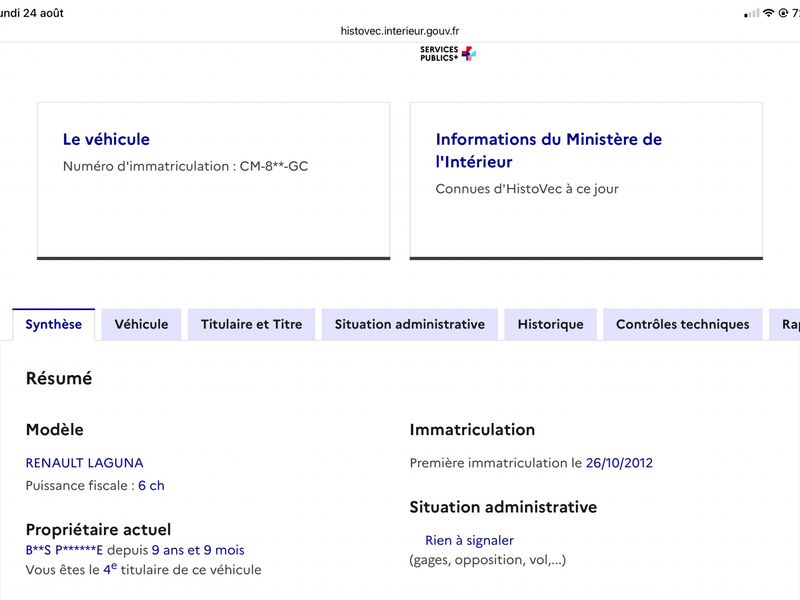Click the 'Informations du Ministère de l'Intérieur' heading
800x600 pixels.
[x=548, y=151]
